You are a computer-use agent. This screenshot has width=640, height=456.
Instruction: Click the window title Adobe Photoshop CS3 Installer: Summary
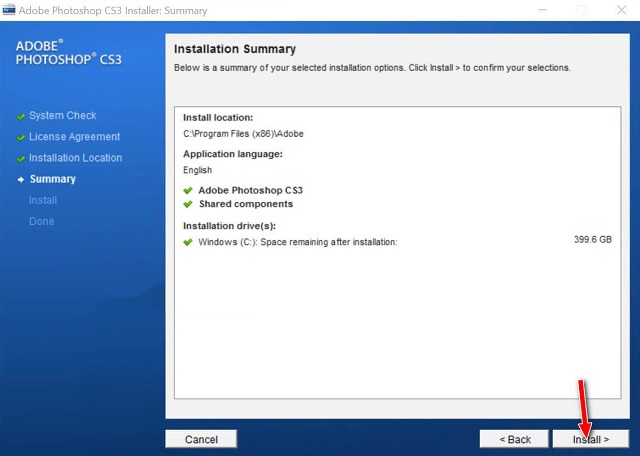(x=113, y=10)
